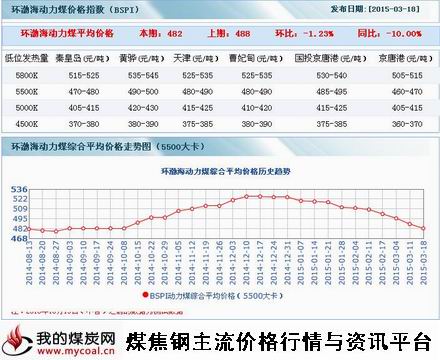Click the 490-500 cell for 黄骅 5500K
The width and height of the screenshot is (440, 360).
coord(143,91)
